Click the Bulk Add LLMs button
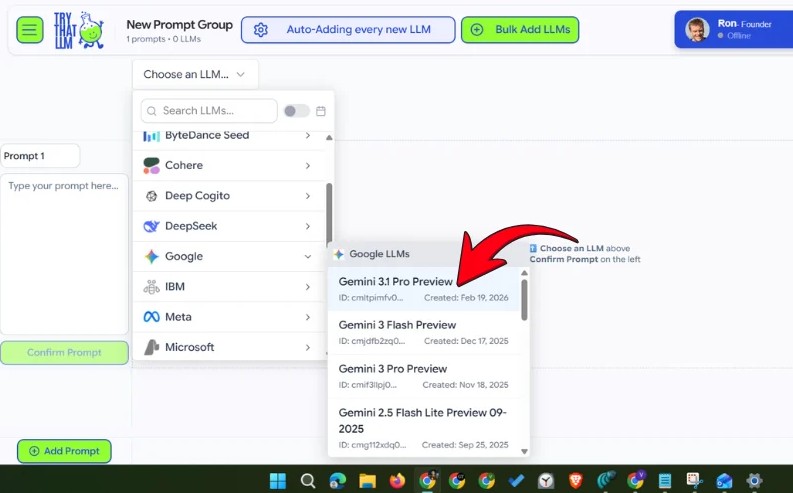The width and height of the screenshot is (793, 493). click(x=520, y=30)
